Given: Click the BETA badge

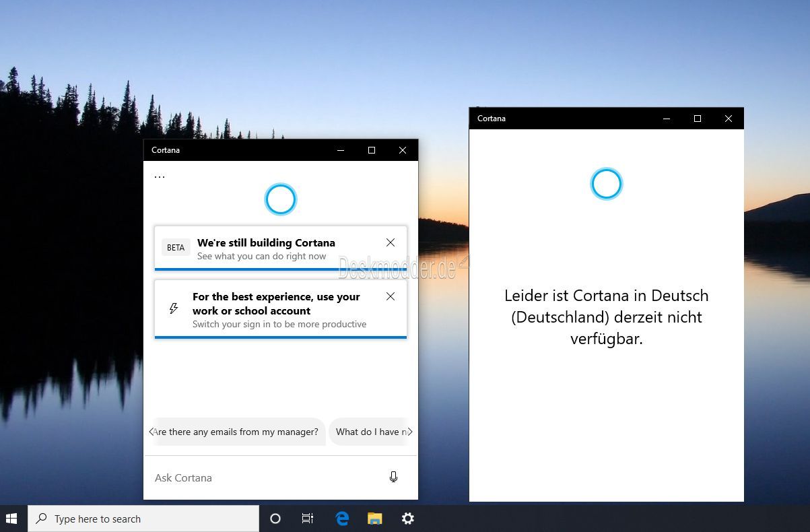Looking at the screenshot, I should coord(176,248).
